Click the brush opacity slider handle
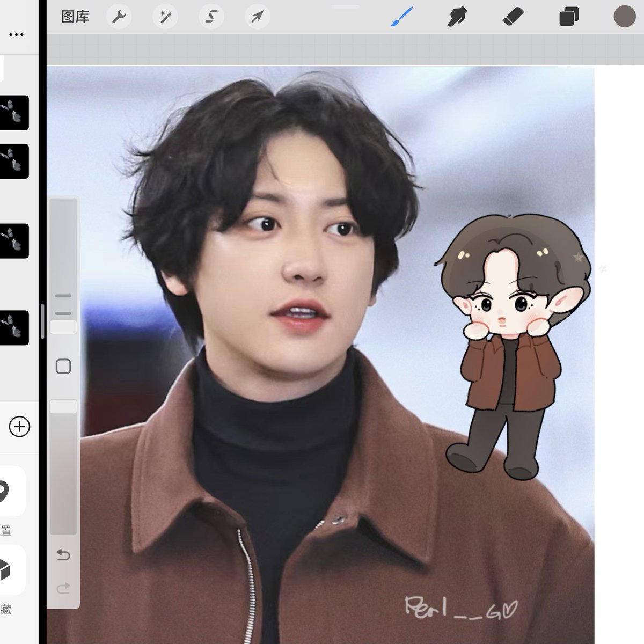 coord(63,406)
